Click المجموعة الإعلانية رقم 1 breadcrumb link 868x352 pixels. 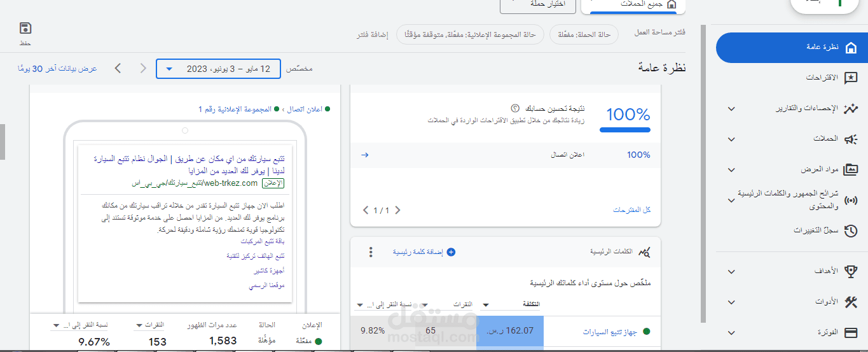tap(236, 109)
